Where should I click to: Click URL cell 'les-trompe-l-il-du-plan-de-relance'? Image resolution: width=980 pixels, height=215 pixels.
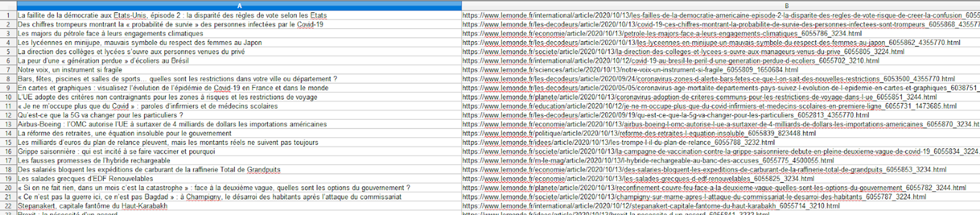tap(721, 142)
